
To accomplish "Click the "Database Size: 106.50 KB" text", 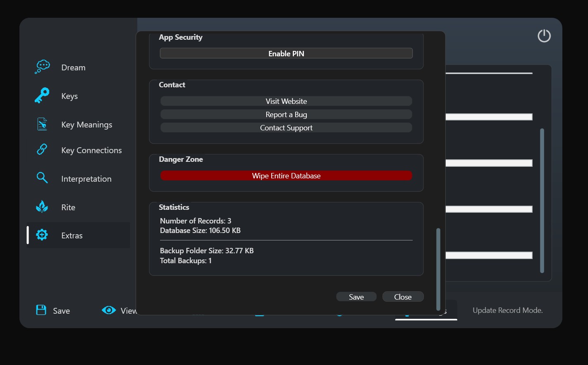I will point(200,231).
